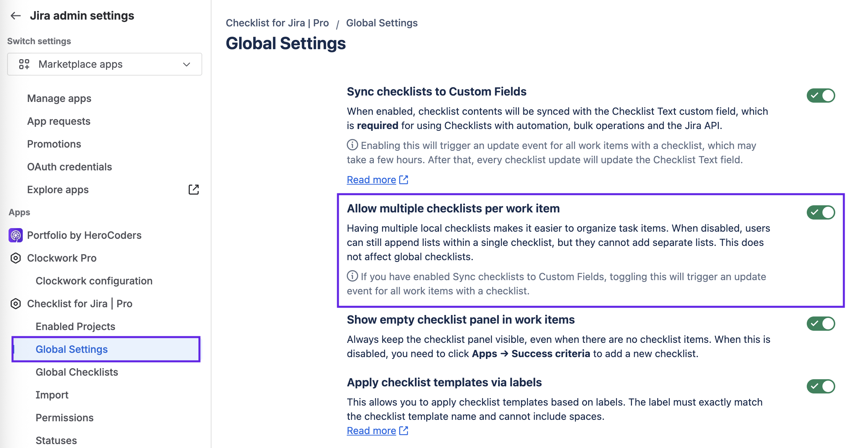The height and width of the screenshot is (448, 868).
Task: Switch off Apply checklist templates via labels
Action: [x=821, y=386]
